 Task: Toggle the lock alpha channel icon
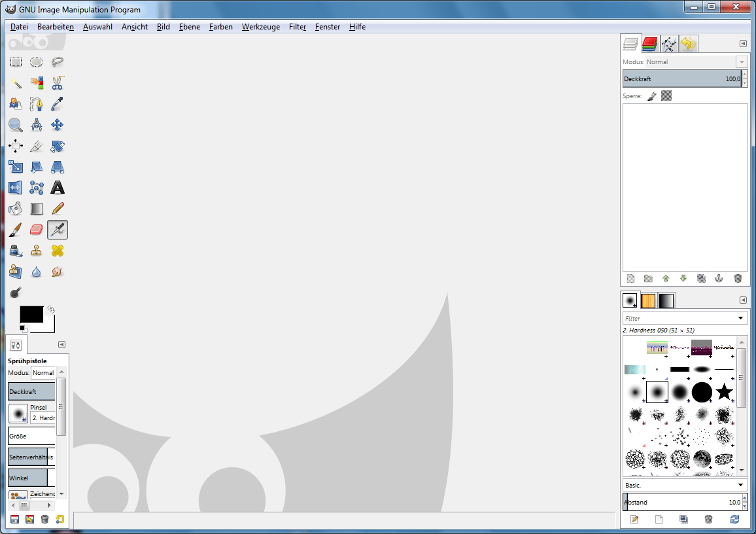666,96
